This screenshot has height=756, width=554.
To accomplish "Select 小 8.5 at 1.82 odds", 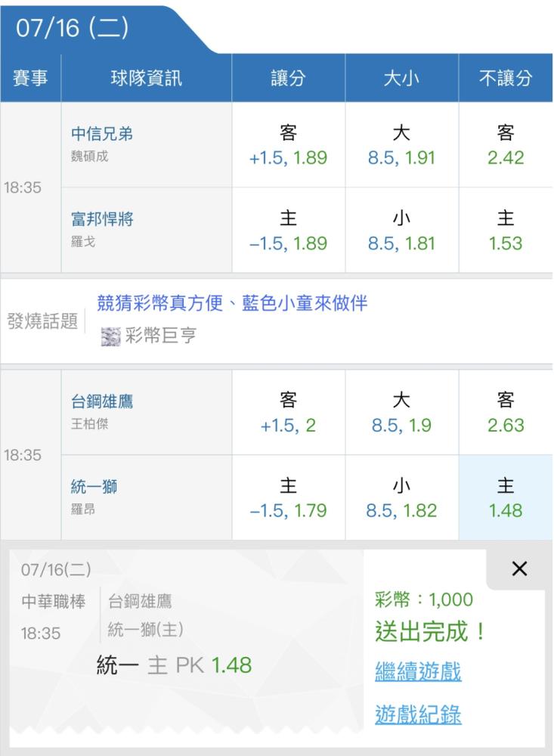I will (401, 497).
